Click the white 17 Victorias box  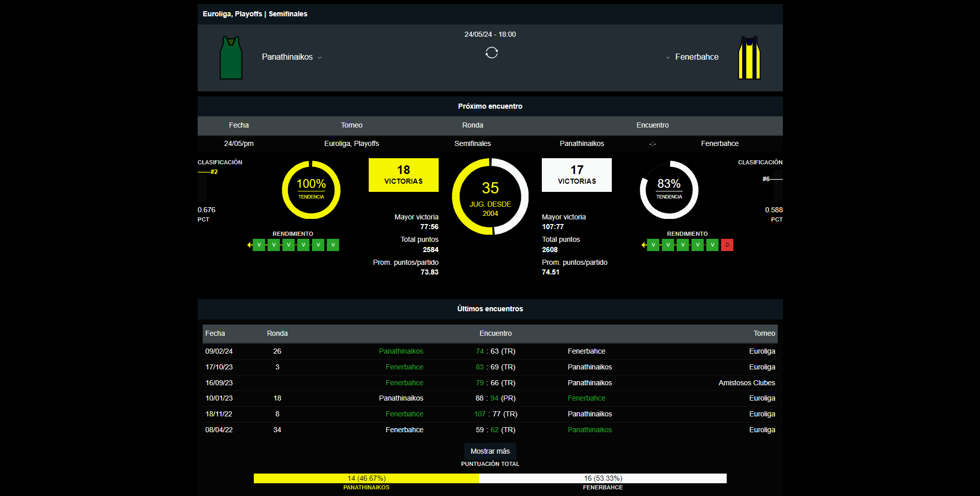coord(577,175)
